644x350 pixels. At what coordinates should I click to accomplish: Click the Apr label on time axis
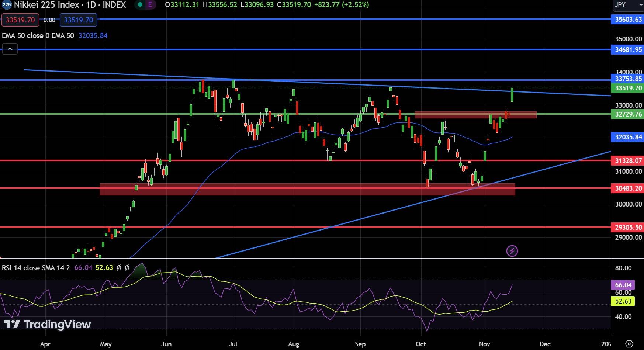(x=45, y=344)
